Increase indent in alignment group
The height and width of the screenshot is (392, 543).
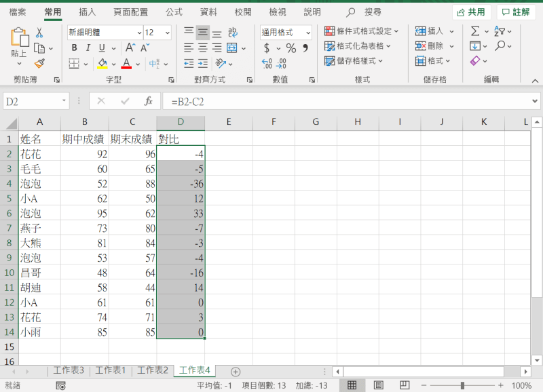(x=202, y=63)
